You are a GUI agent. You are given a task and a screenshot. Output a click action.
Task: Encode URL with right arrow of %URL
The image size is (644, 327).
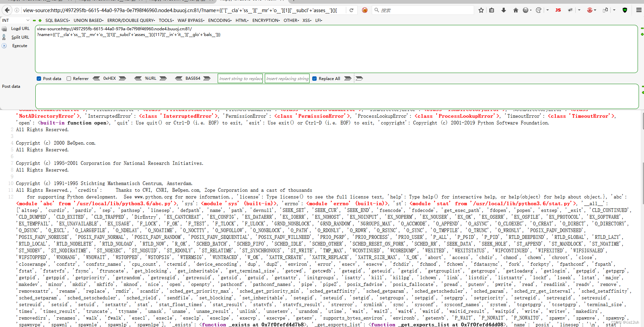(x=163, y=78)
